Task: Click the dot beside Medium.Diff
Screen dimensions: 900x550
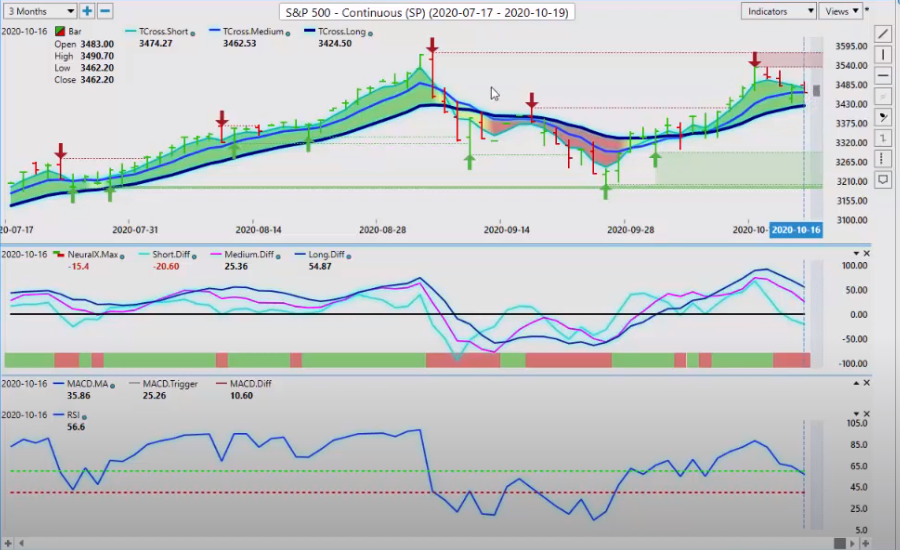Action: pos(278,257)
